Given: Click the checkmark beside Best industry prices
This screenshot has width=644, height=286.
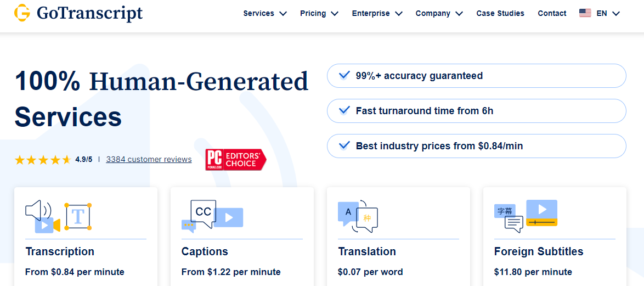Looking at the screenshot, I should point(343,145).
